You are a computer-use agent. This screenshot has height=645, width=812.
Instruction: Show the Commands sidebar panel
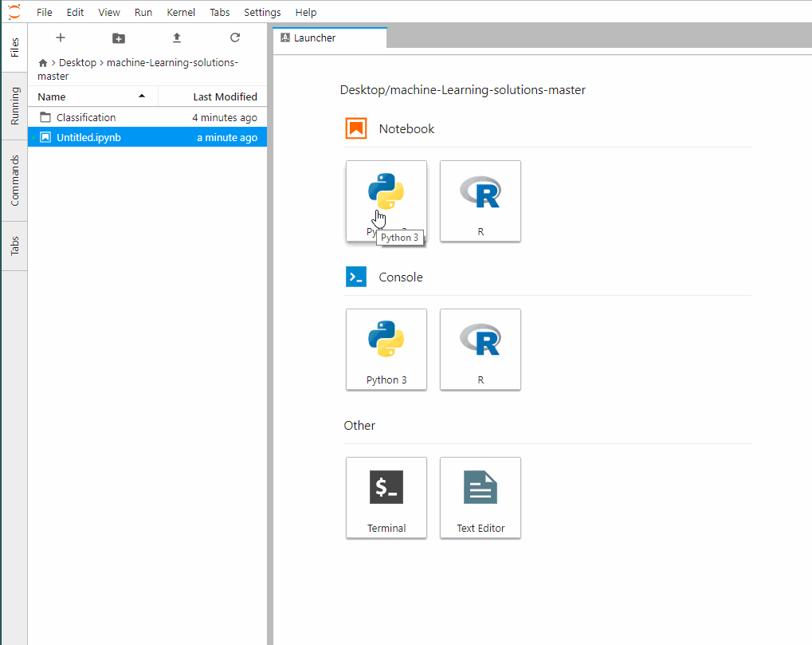tap(14, 180)
